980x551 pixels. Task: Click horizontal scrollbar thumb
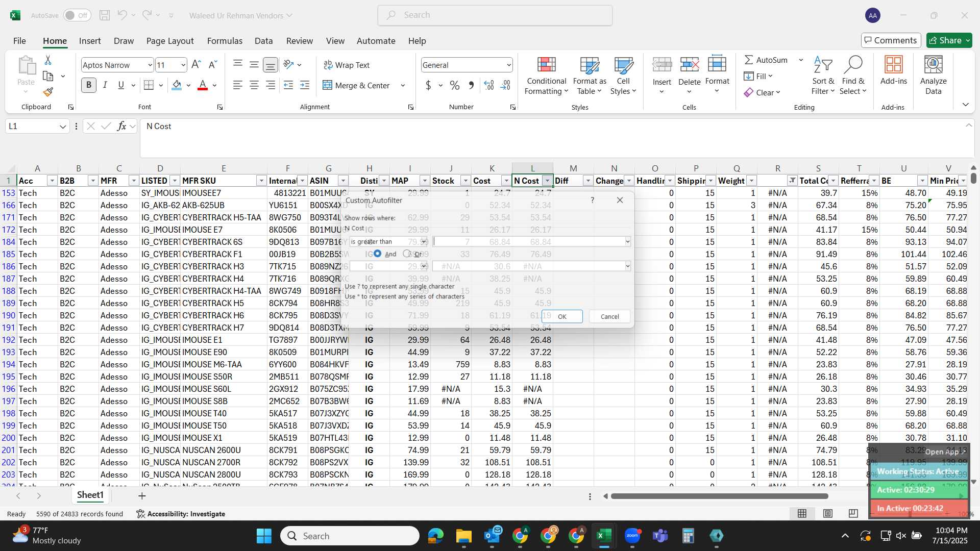(719, 496)
